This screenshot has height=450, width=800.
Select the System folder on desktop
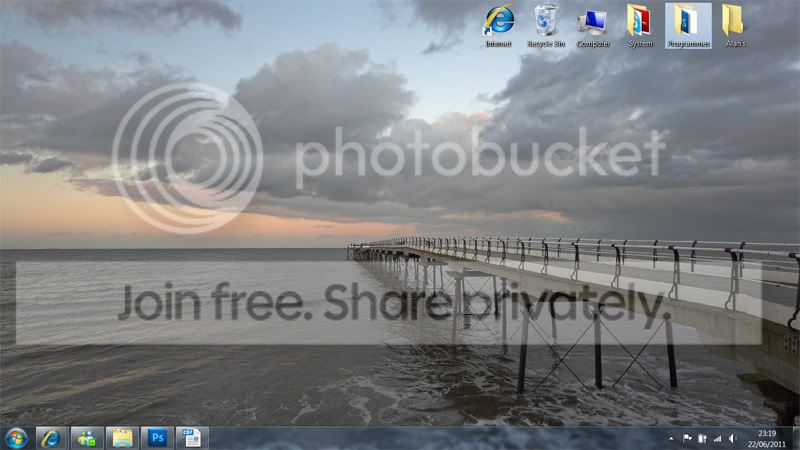(640, 24)
